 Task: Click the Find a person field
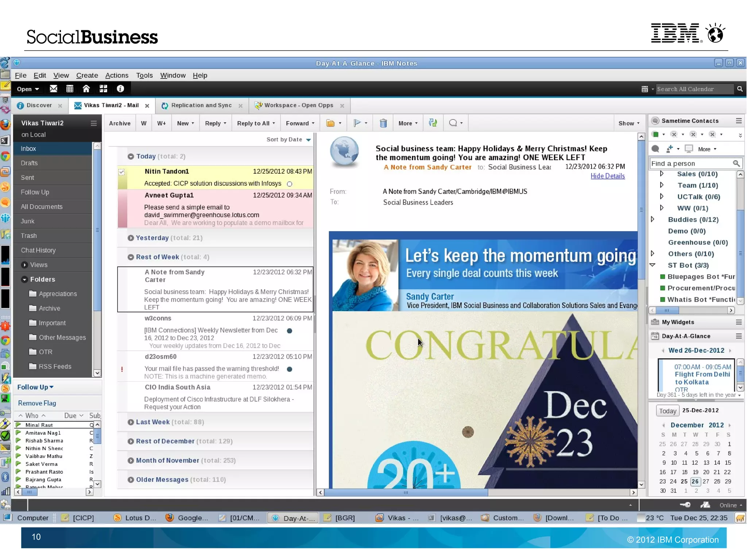690,163
